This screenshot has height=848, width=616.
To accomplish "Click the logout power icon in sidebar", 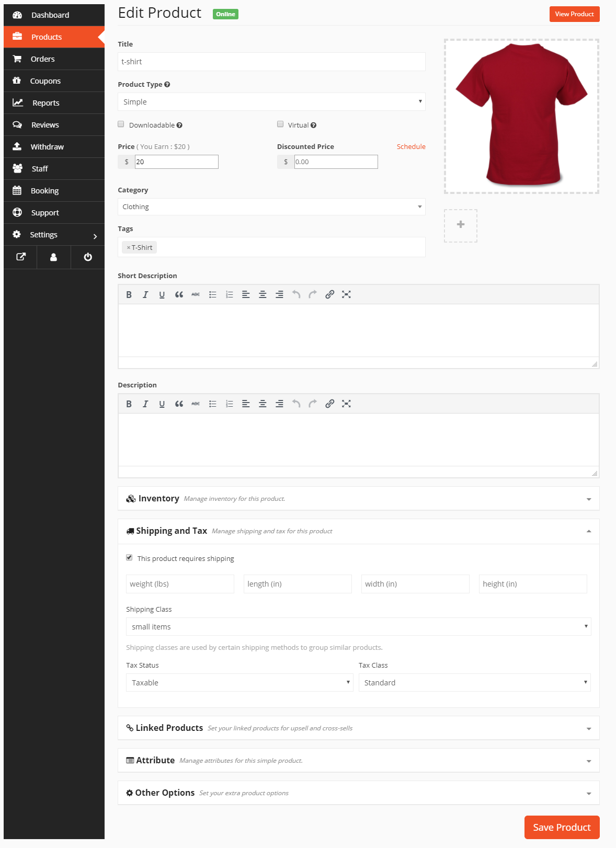I will click(x=87, y=257).
